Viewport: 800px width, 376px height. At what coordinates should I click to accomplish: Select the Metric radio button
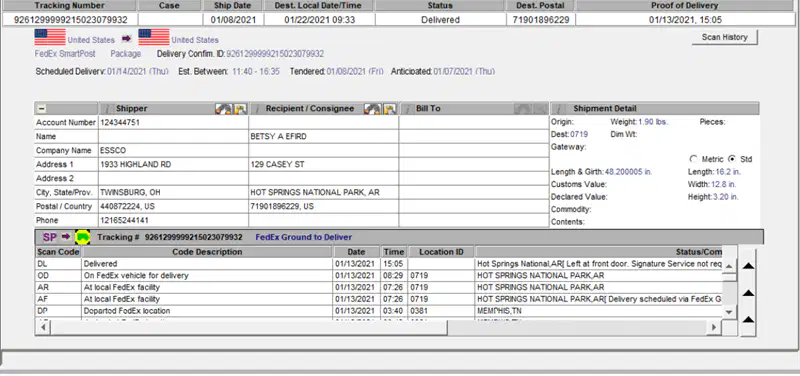click(x=693, y=159)
